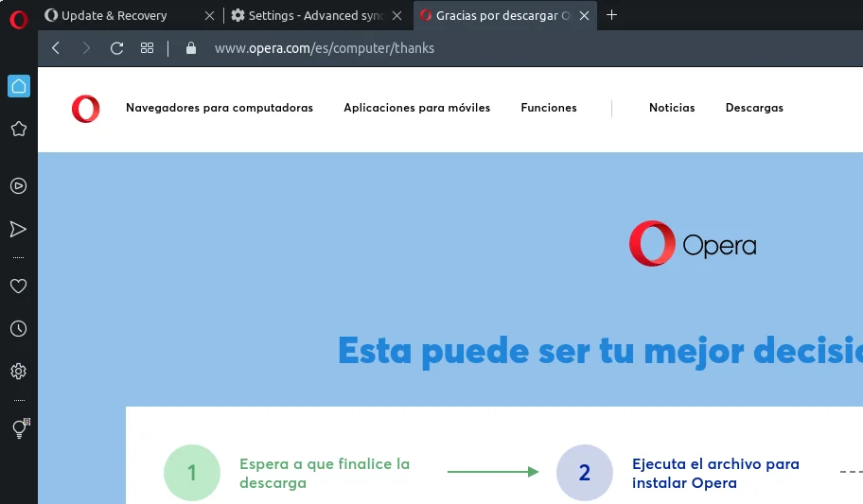The width and height of the screenshot is (863, 504).
Task: Open the Home sidebar button
Action: click(x=19, y=86)
